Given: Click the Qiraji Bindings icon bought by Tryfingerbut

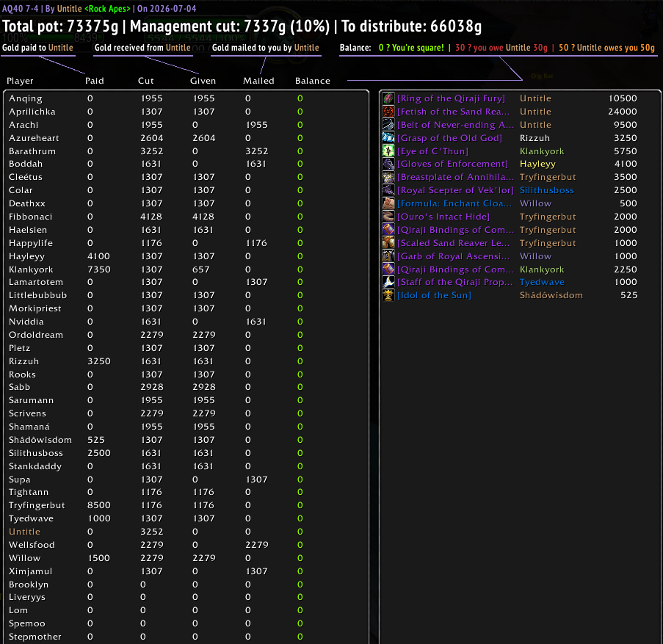Looking at the screenshot, I should click(x=388, y=230).
